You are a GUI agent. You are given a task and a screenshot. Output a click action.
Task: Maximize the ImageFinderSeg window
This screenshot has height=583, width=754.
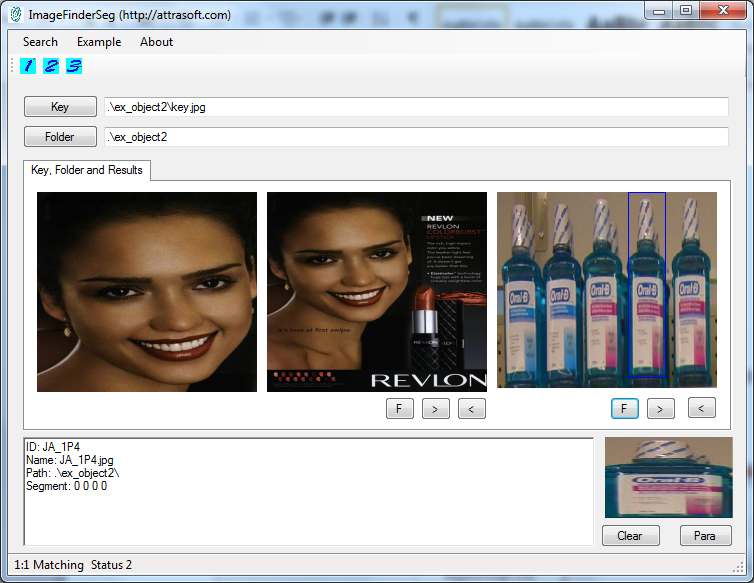pyautogui.click(x=686, y=11)
